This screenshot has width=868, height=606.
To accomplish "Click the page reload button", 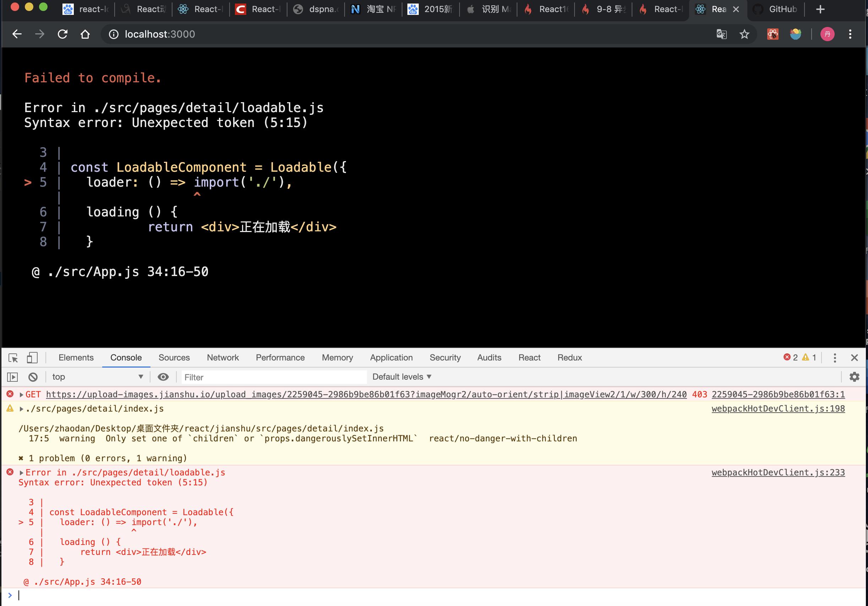I will pyautogui.click(x=63, y=34).
